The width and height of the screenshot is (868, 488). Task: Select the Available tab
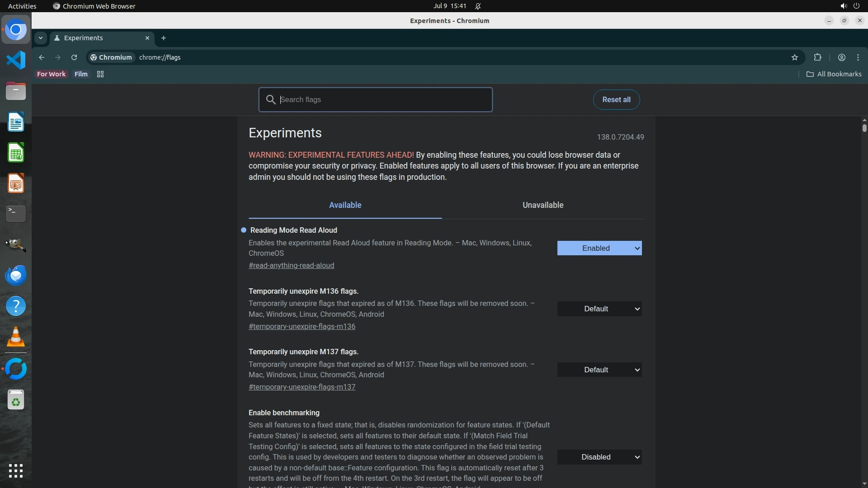point(345,205)
